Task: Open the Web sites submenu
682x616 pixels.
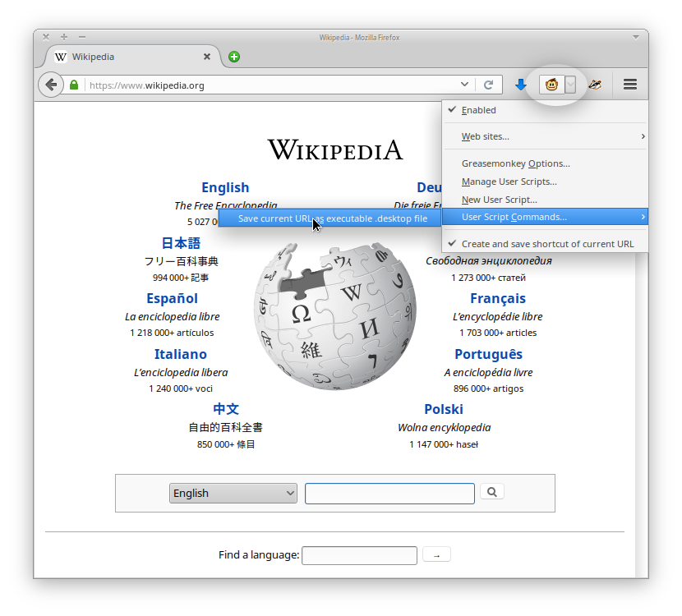Action: coord(545,136)
